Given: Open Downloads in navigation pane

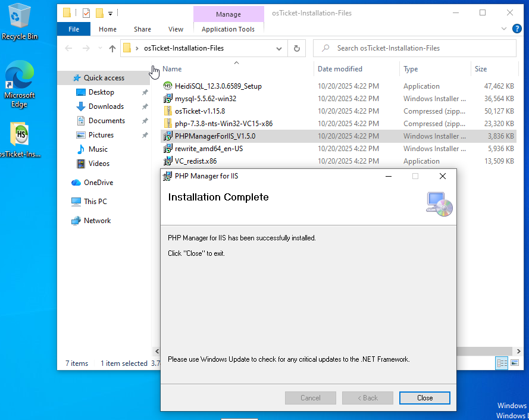Looking at the screenshot, I should 106,106.
